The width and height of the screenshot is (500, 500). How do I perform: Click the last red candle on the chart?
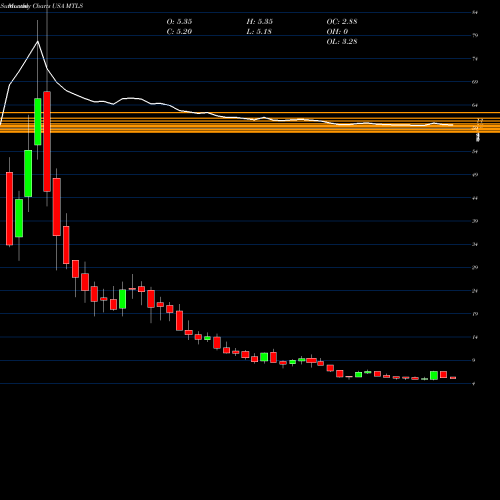coord(453,378)
